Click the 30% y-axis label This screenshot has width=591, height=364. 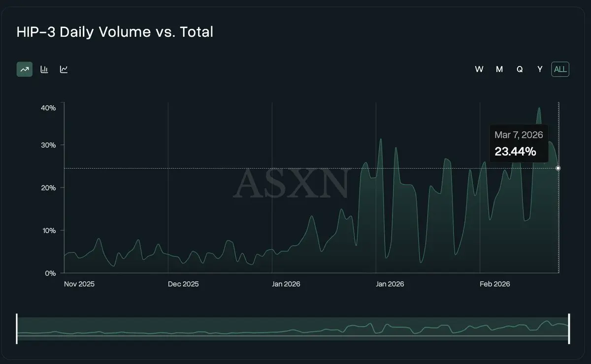[x=48, y=145]
